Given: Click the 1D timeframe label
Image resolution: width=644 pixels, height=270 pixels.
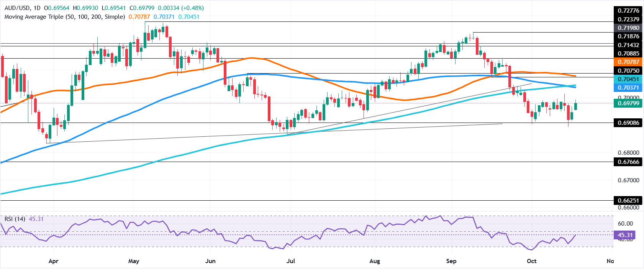Looking at the screenshot, I should click(37, 8).
